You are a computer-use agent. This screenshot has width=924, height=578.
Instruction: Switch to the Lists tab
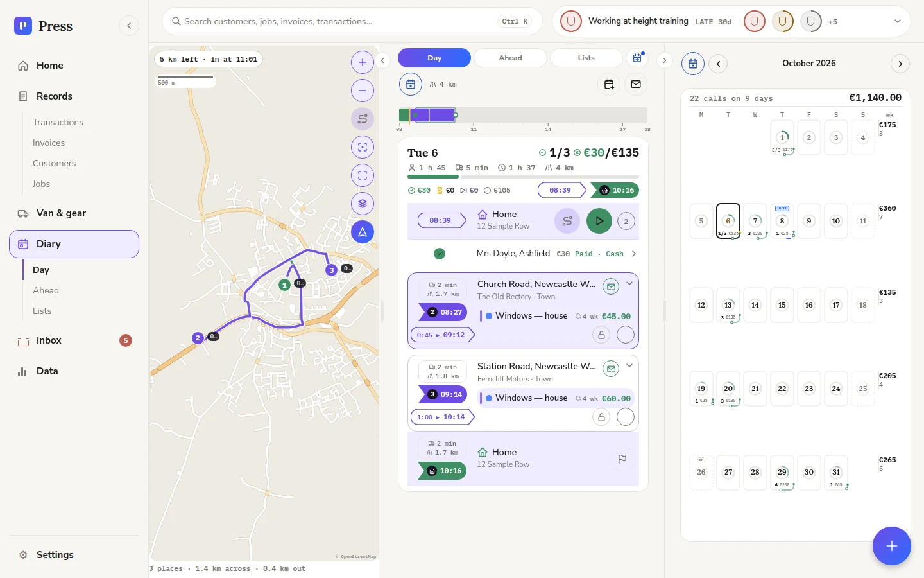(x=586, y=58)
